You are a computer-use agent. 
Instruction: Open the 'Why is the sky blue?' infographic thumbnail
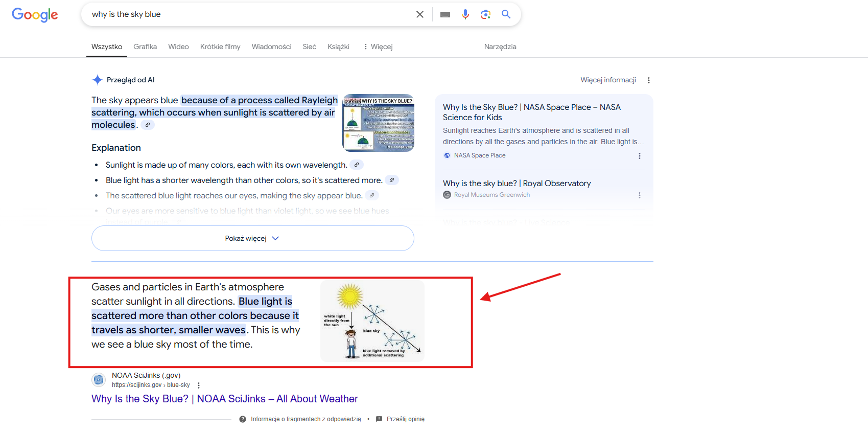[378, 123]
